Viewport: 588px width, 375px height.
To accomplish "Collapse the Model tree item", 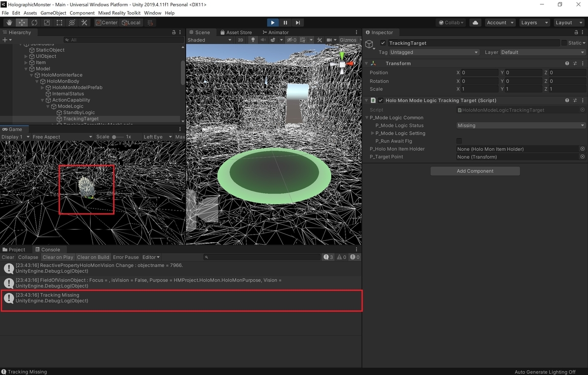I will [26, 69].
